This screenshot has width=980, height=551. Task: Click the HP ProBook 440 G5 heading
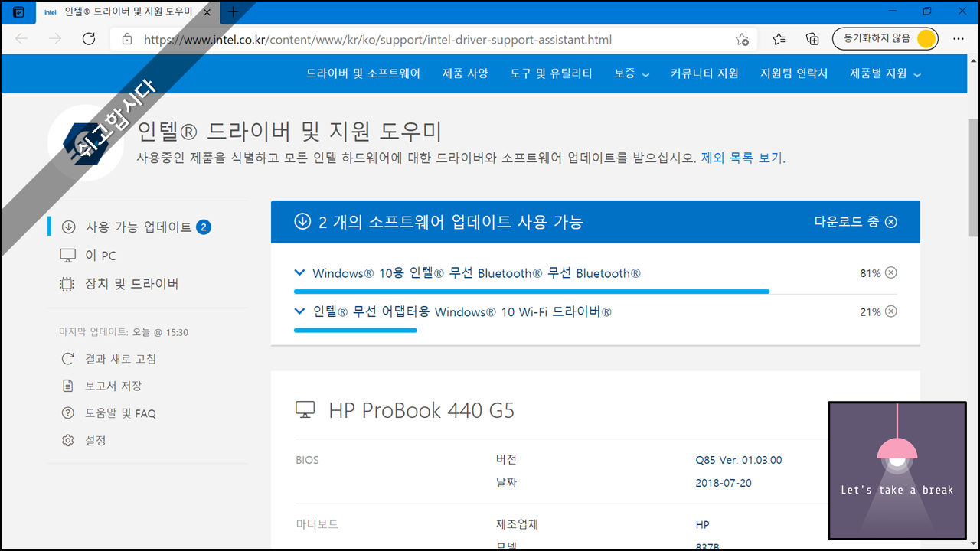422,410
